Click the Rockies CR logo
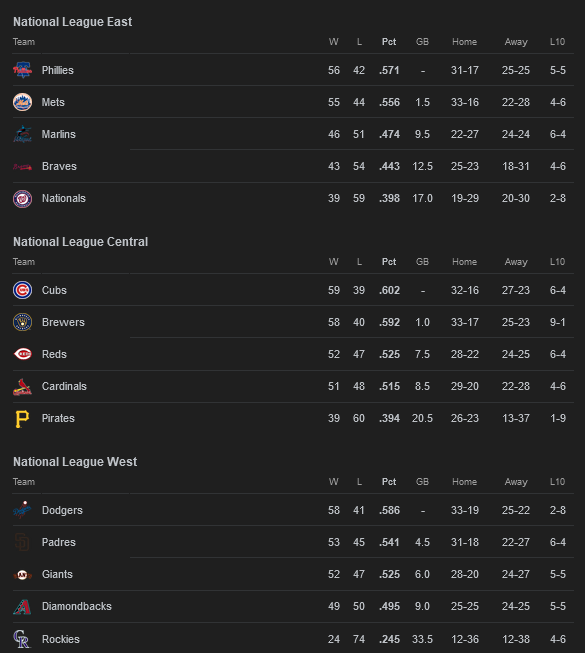The width and height of the screenshot is (585, 653). (22, 639)
